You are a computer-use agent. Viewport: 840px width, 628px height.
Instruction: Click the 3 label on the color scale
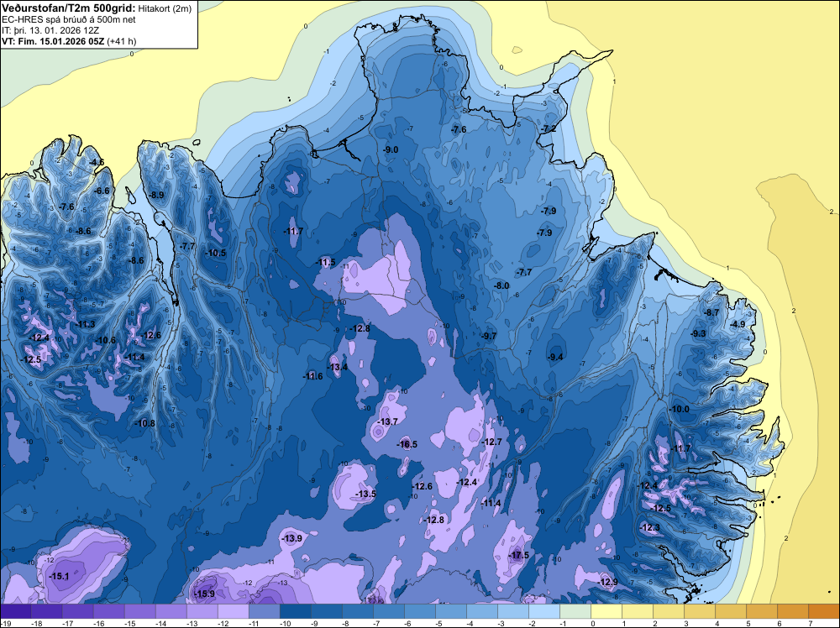point(687,624)
